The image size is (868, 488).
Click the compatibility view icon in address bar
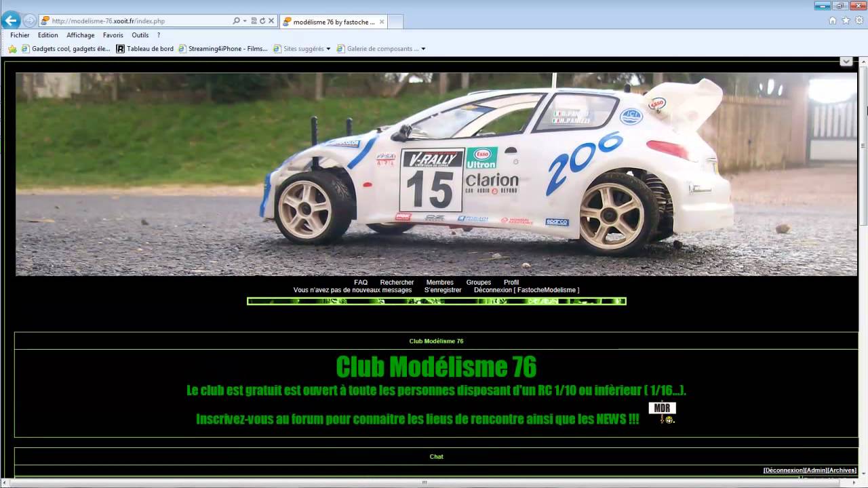click(254, 21)
